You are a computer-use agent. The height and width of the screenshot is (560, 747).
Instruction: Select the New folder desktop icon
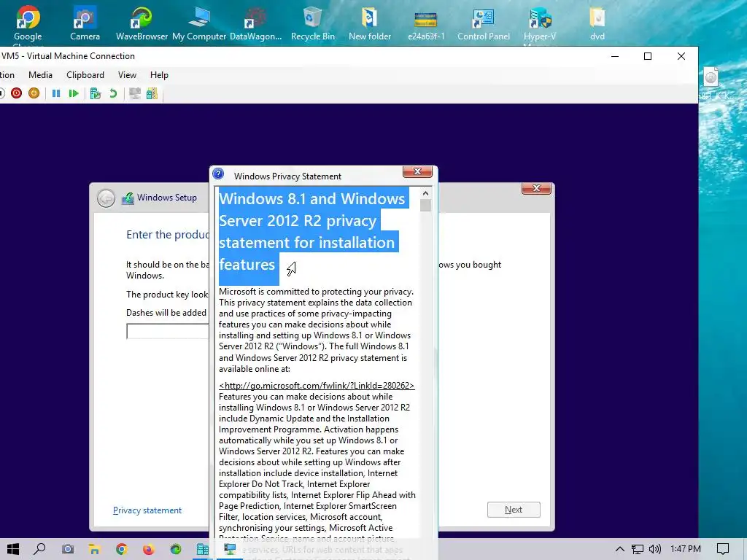click(370, 23)
